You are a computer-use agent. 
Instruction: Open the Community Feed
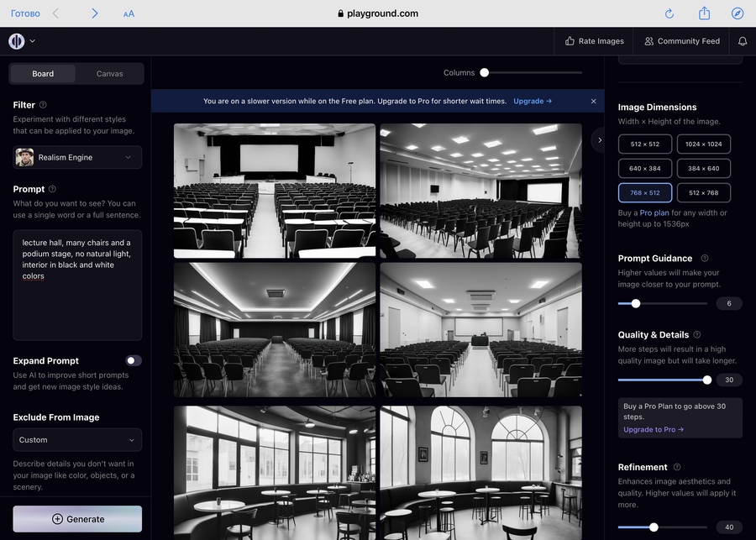(x=681, y=41)
